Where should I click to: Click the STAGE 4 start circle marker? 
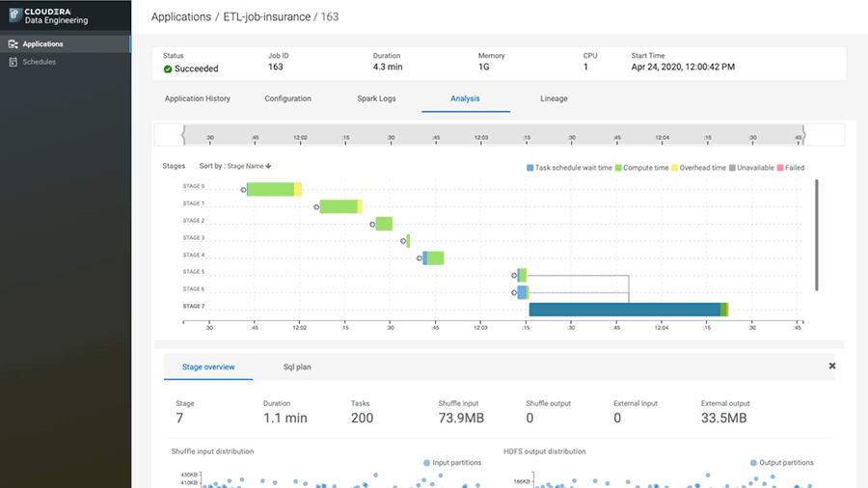[x=420, y=258]
